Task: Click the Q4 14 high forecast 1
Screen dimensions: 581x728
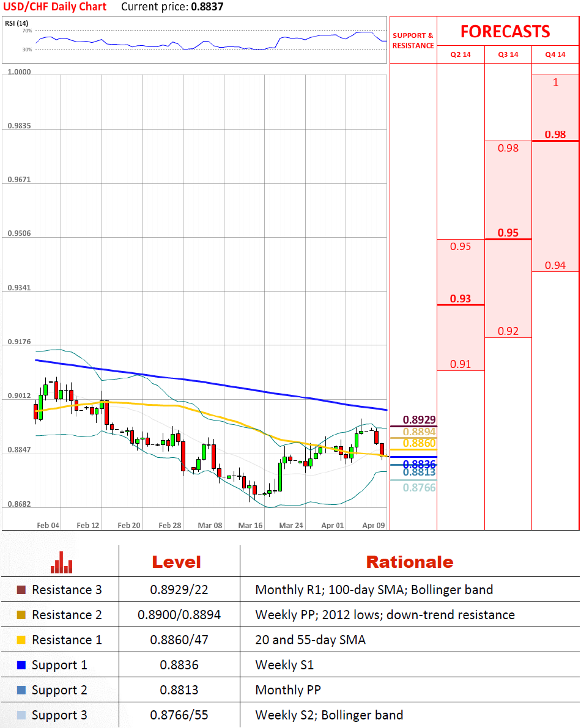Action: 555,83
